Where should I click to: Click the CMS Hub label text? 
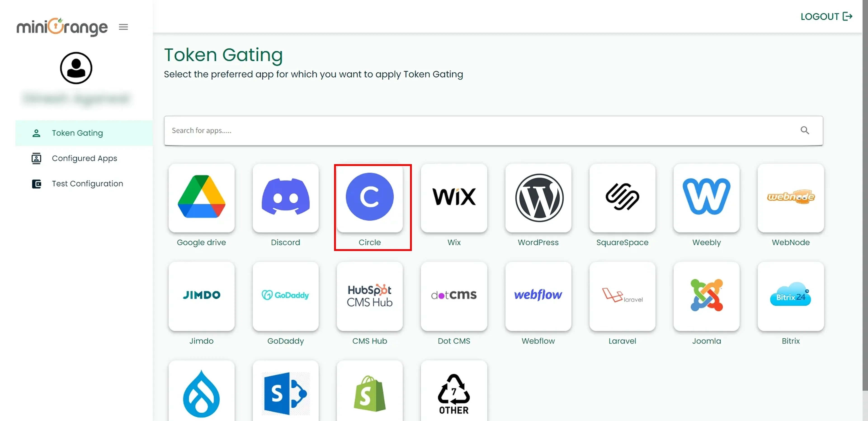(x=370, y=341)
